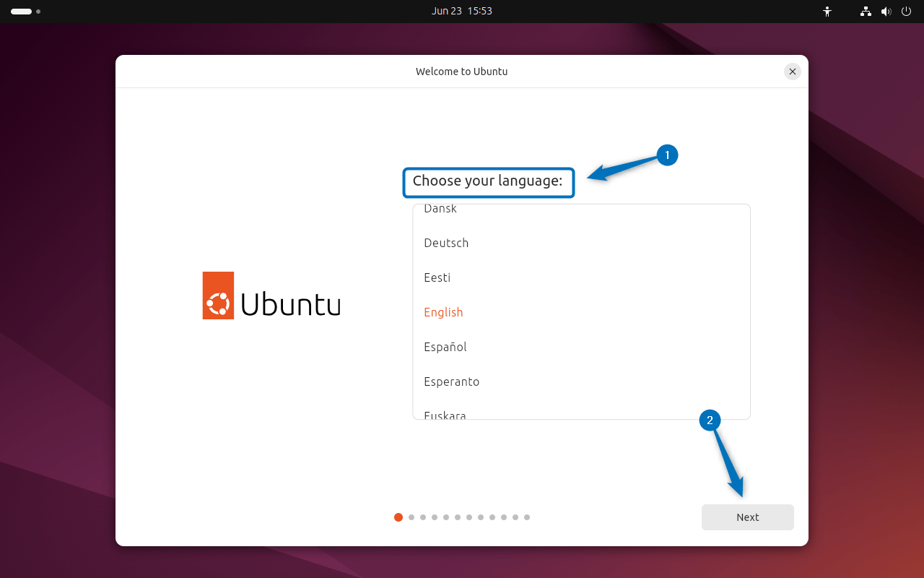924x578 pixels.
Task: Click the Ubuntu logo in the installer
Action: (x=218, y=295)
